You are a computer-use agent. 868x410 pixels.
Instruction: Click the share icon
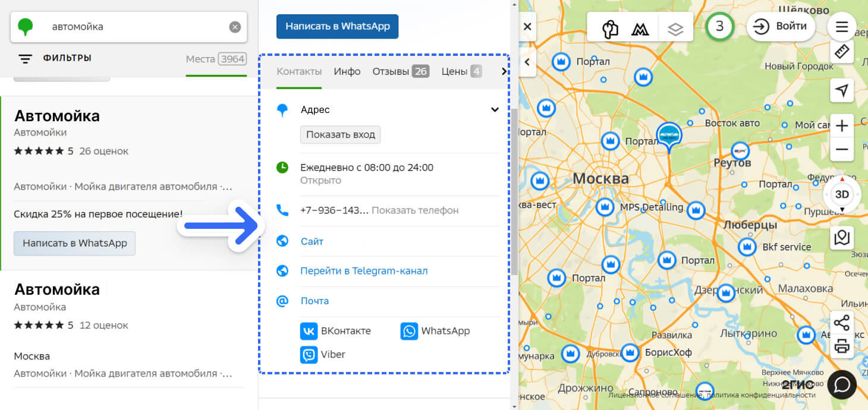point(842,323)
